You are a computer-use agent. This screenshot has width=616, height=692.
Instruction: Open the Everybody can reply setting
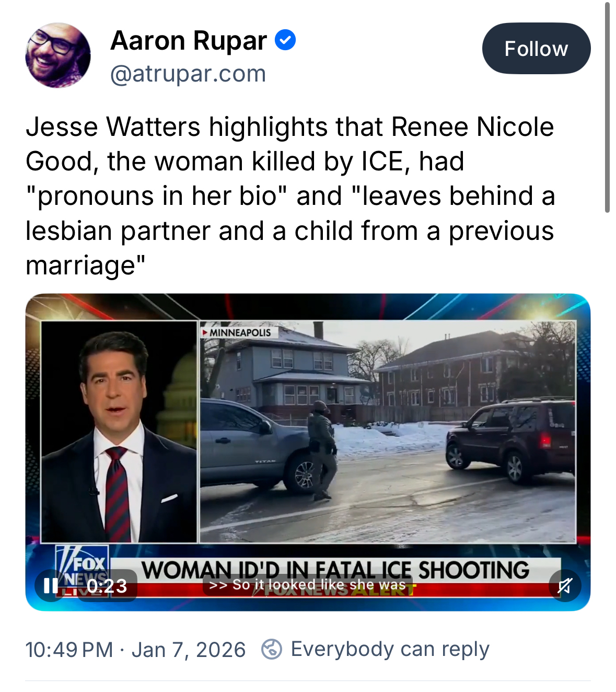pos(390,649)
